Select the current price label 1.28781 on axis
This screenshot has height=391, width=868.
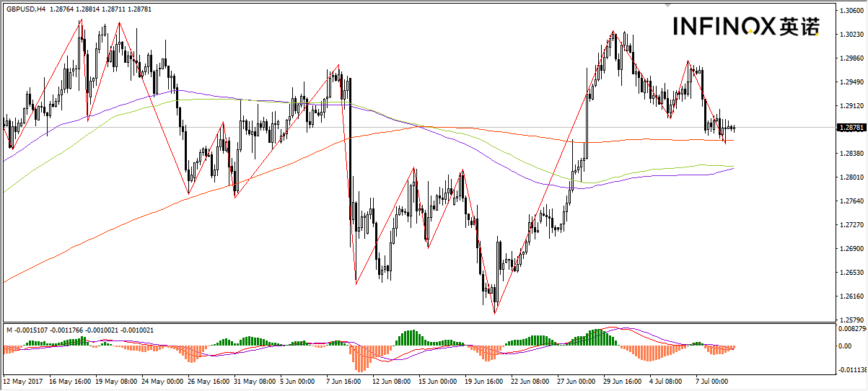pyautogui.click(x=852, y=128)
